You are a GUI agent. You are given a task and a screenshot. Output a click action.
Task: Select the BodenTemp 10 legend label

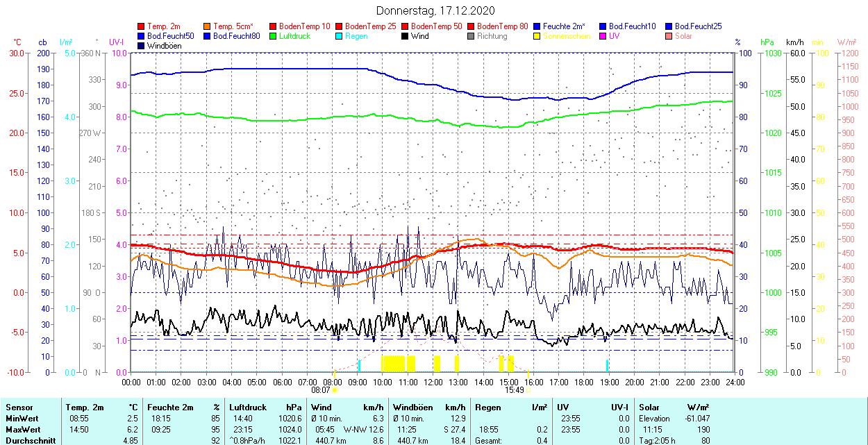tap(304, 26)
